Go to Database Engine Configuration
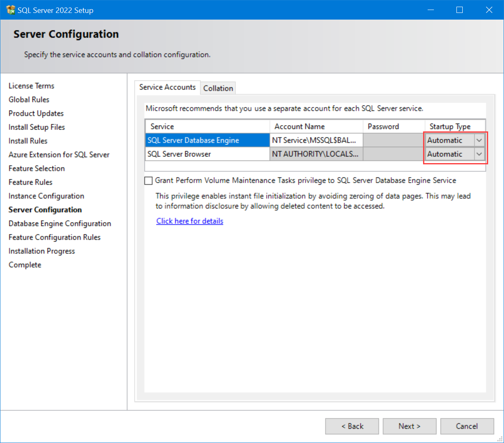This screenshot has width=504, height=443. pos(60,223)
